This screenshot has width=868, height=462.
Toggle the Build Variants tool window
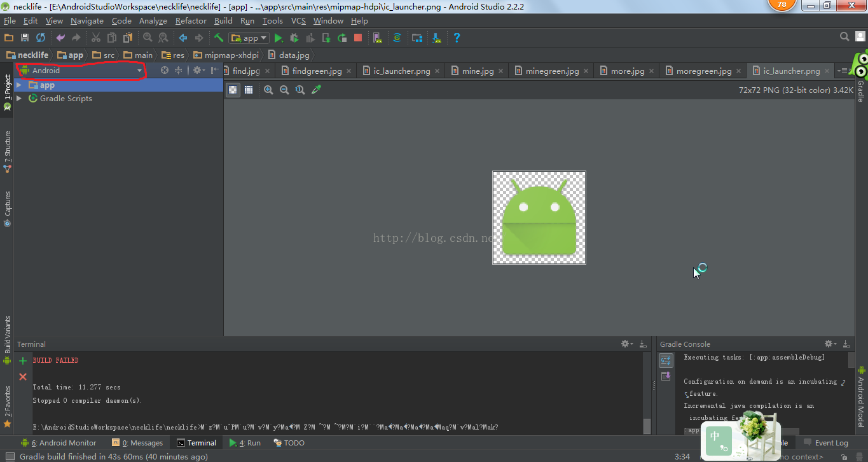point(8,340)
